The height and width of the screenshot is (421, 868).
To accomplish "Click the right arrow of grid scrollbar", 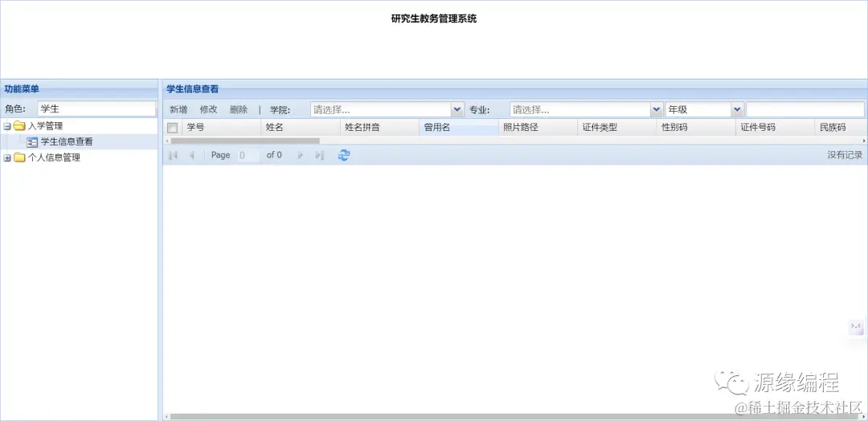I will pyautogui.click(x=864, y=141).
